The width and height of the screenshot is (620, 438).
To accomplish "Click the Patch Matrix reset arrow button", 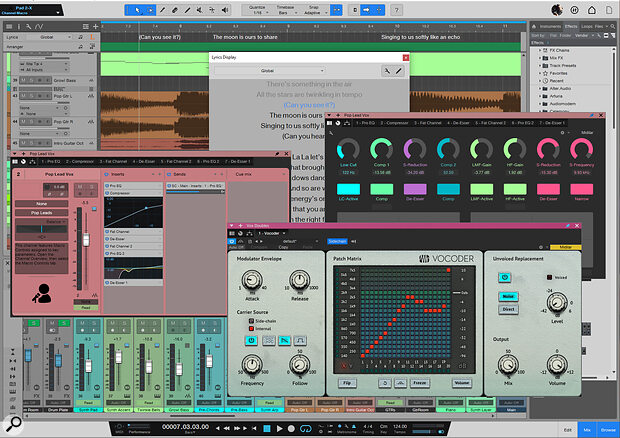I will [x=385, y=383].
